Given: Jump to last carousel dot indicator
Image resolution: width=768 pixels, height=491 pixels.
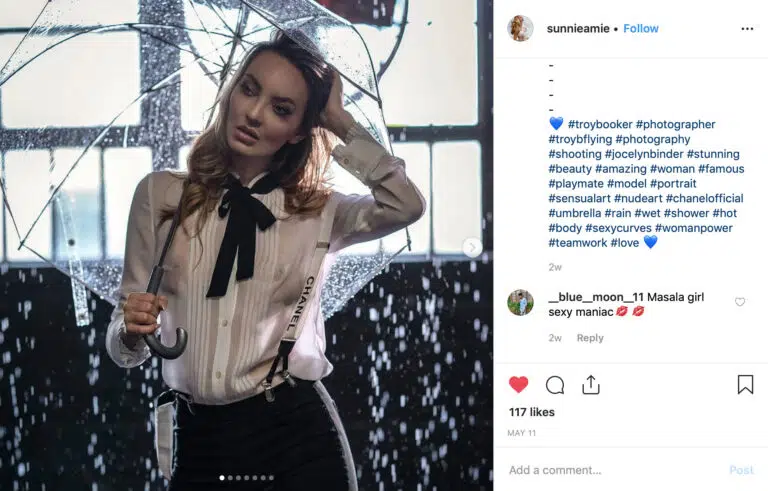Looking at the screenshot, I should coord(271,477).
